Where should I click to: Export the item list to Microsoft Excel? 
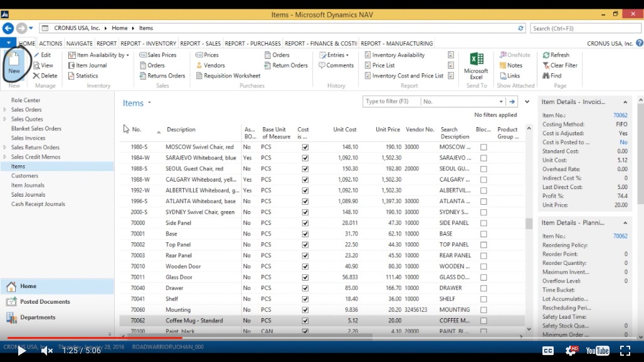coord(476,65)
